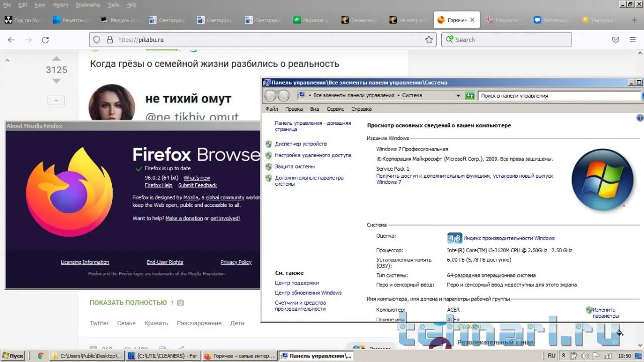
Task: Click ПОКАЗАТЬ ПОЛНОСТЬЮ to expand the post
Action: (x=128, y=303)
